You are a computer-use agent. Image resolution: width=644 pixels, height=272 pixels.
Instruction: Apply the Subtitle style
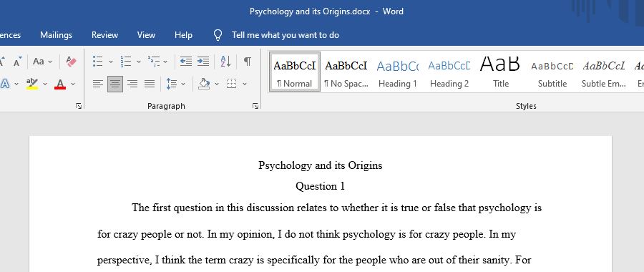coord(552,72)
